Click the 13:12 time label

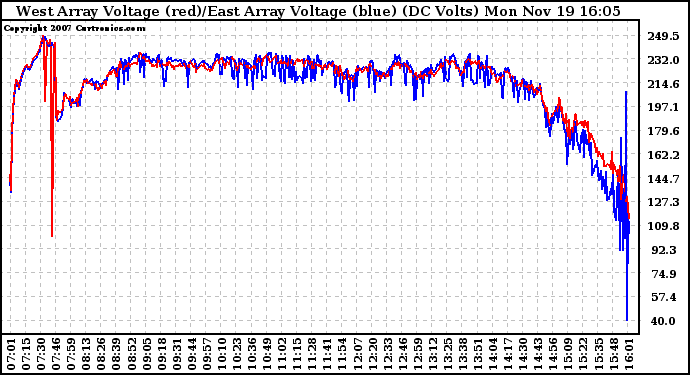[x=433, y=354]
